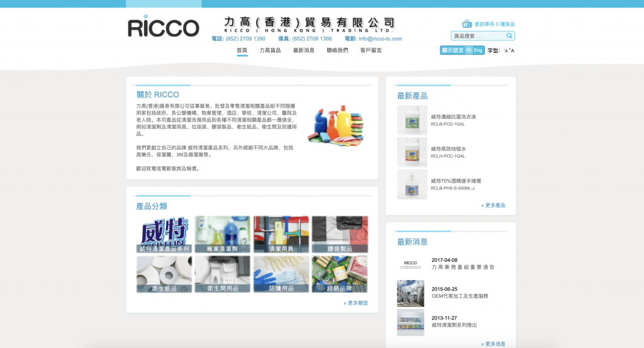Click product code RCLB-PHS-S-500ML-J
The image size is (644, 348).
point(453,188)
